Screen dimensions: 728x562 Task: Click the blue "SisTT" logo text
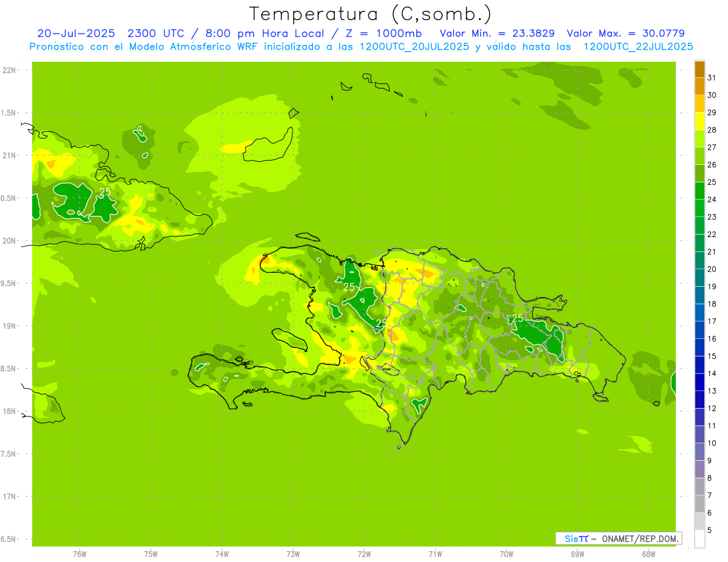pos(576,538)
